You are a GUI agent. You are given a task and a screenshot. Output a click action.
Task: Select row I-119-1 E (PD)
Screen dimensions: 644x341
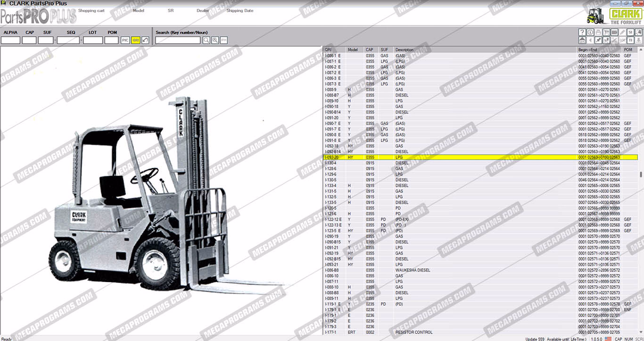click(x=480, y=304)
